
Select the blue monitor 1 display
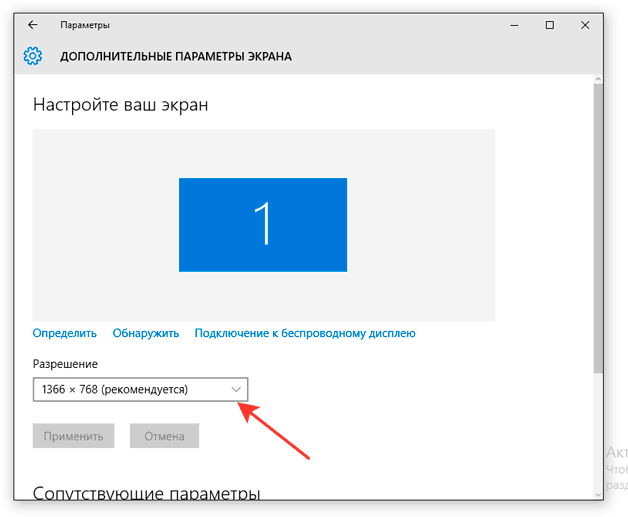tap(263, 224)
